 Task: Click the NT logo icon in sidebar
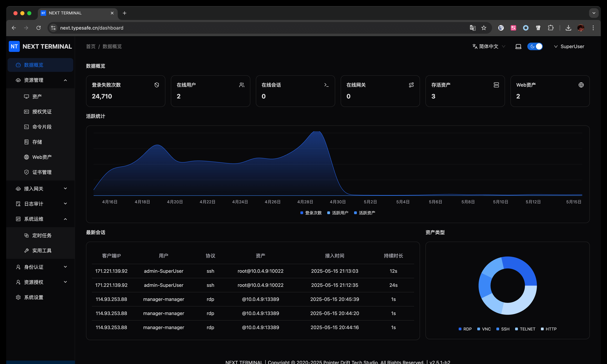point(14,46)
